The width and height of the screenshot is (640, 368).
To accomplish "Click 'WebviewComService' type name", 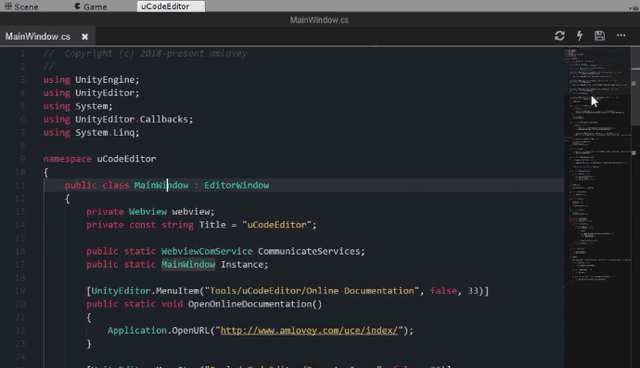I will tap(207, 251).
